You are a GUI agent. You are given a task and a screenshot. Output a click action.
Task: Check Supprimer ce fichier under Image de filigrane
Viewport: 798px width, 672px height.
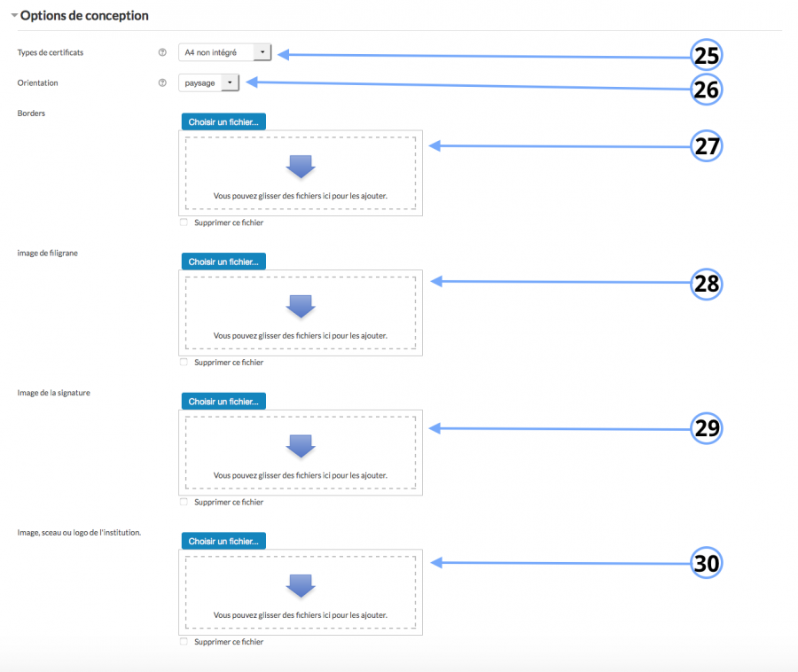tap(183, 362)
